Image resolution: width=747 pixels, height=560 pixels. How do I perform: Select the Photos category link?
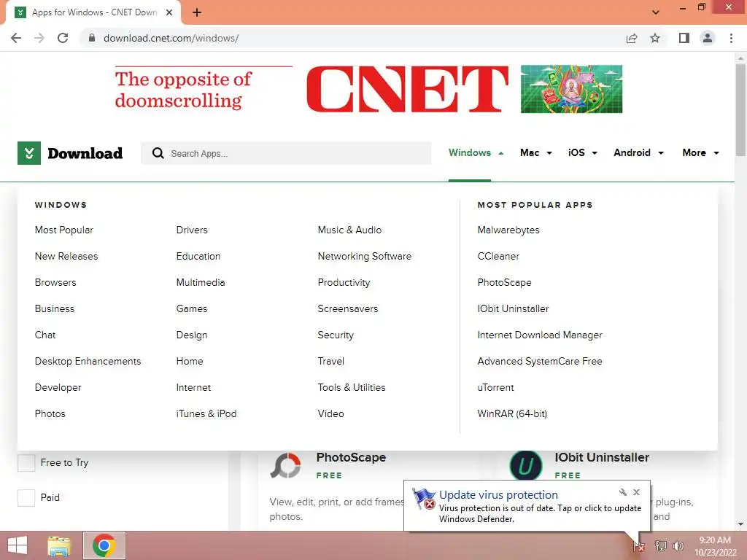(x=50, y=414)
